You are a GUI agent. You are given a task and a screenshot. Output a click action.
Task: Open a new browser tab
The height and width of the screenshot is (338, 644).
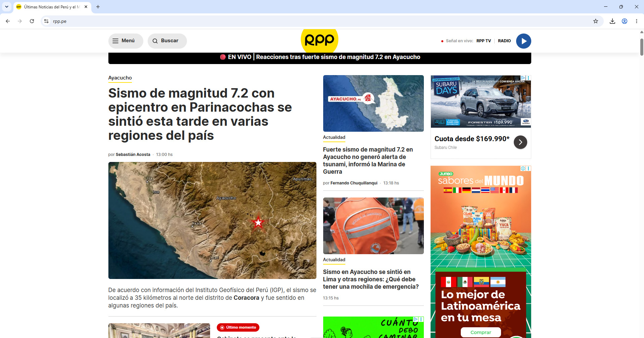pyautogui.click(x=98, y=7)
